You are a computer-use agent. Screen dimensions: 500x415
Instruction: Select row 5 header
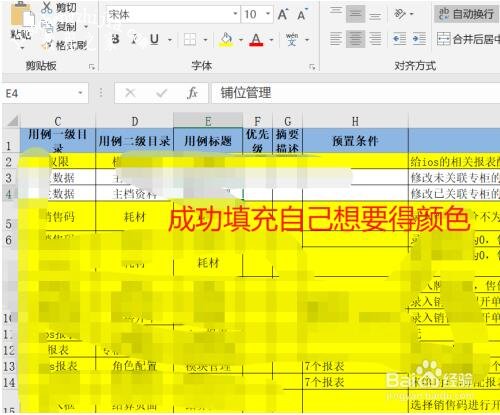(x=9, y=217)
